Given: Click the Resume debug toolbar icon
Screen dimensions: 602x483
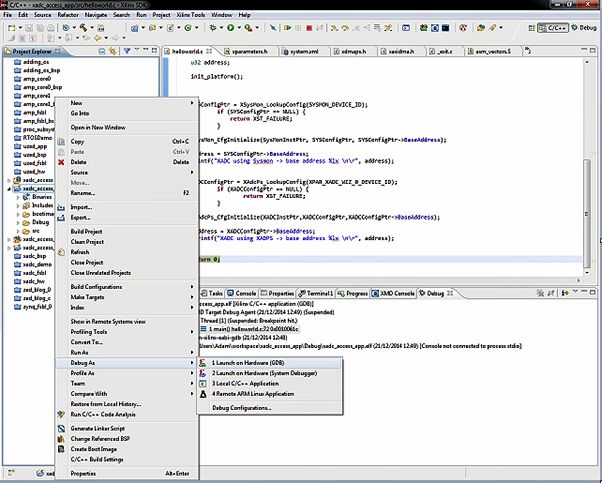Looking at the screenshot, I should (x=287, y=28).
